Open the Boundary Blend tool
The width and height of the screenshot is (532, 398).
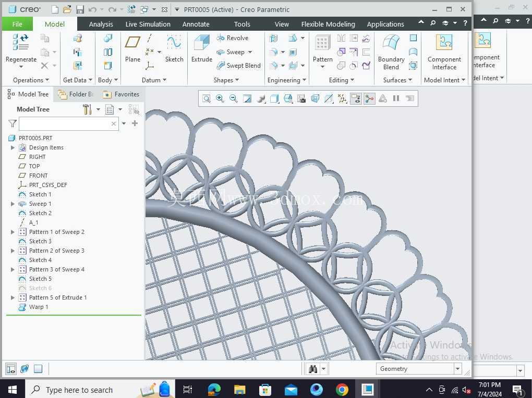pyautogui.click(x=391, y=52)
